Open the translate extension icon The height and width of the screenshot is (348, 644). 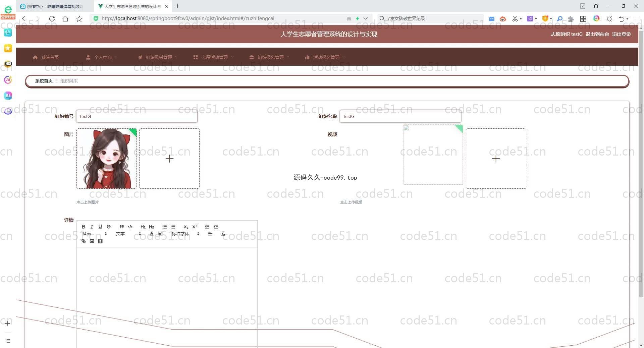530,19
